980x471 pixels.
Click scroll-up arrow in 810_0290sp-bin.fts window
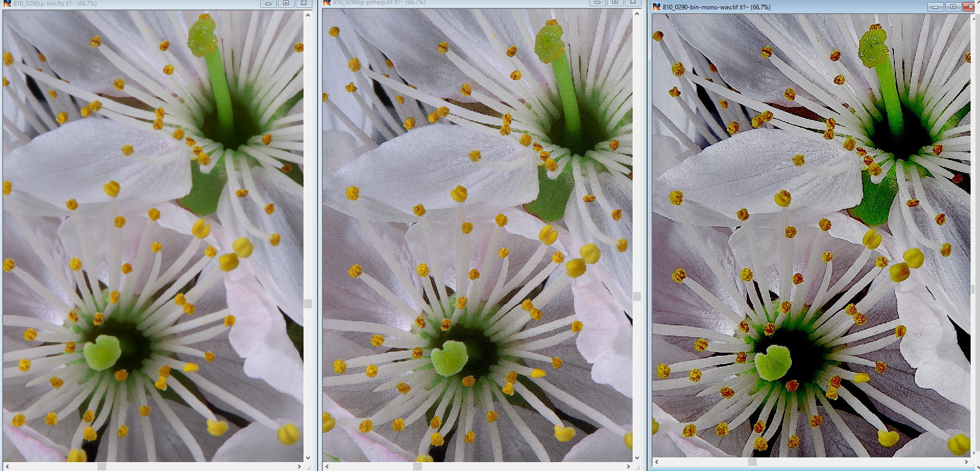308,15
